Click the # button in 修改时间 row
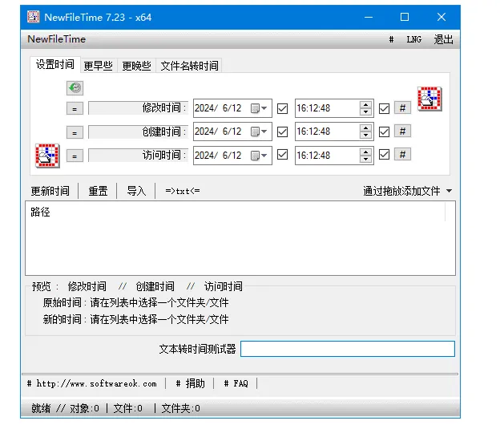 pyautogui.click(x=402, y=108)
